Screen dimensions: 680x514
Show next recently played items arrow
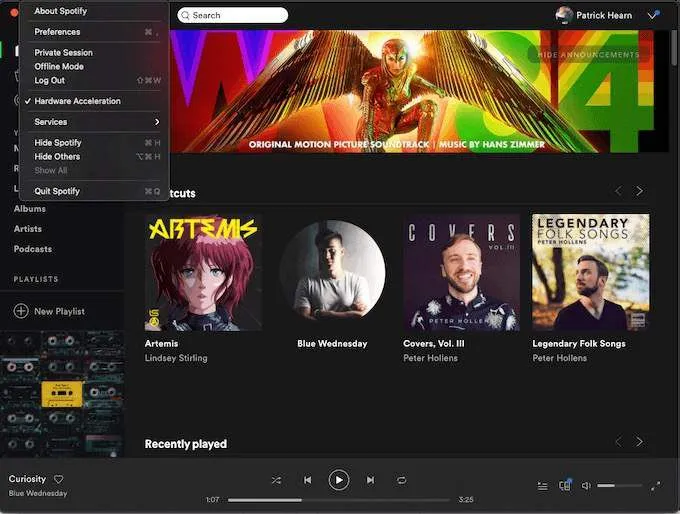point(639,442)
